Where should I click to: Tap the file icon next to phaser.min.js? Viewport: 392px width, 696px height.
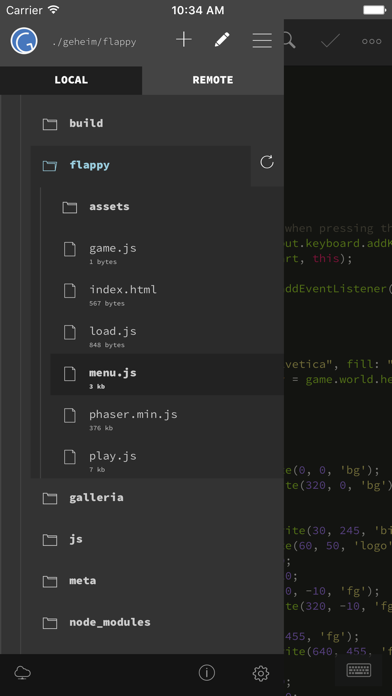tap(70, 415)
